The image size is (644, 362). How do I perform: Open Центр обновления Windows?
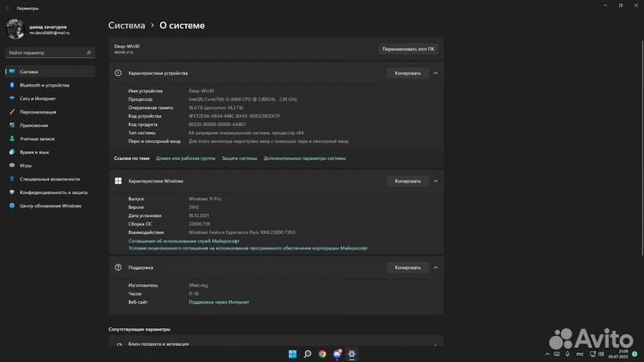[x=50, y=206]
